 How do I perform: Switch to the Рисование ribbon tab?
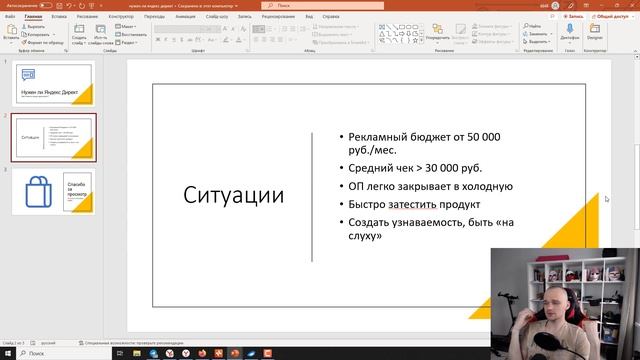(x=87, y=17)
